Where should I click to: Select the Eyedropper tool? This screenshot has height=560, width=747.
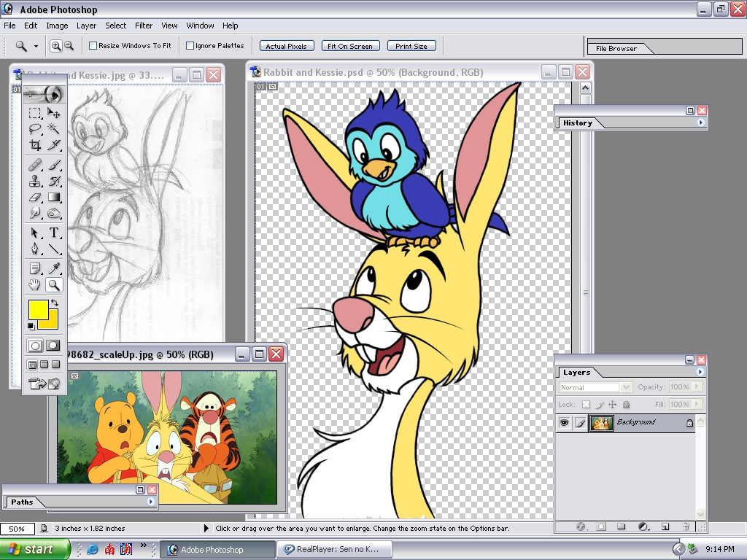[54, 268]
